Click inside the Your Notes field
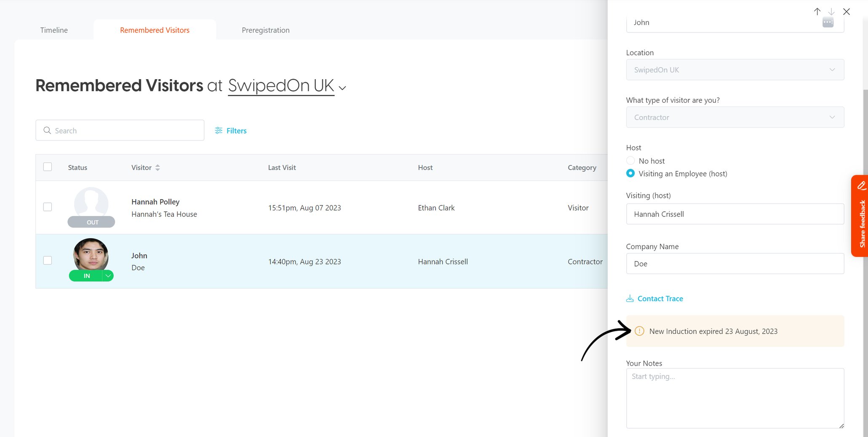 click(x=734, y=398)
